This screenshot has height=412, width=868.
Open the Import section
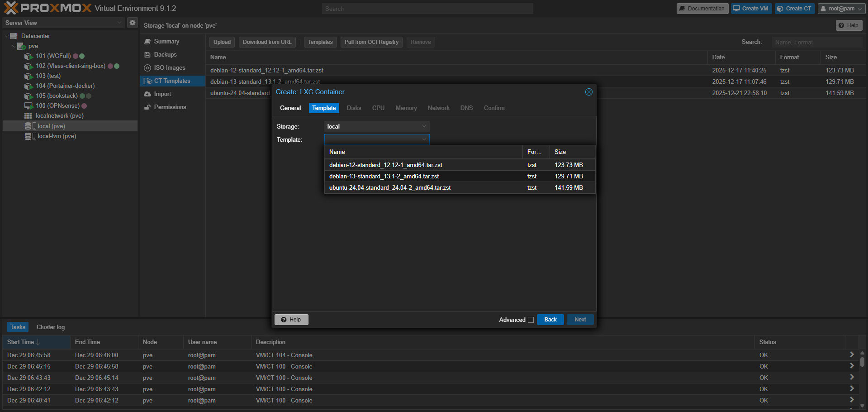[162, 94]
